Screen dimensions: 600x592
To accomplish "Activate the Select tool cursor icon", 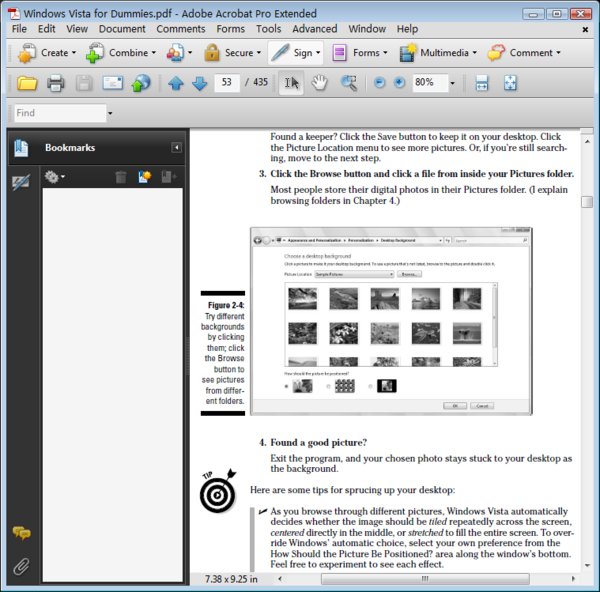I will [291, 83].
